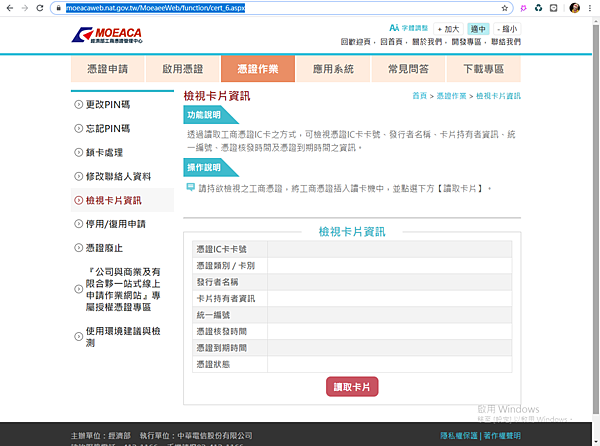The width and height of the screenshot is (600, 446).
Task: Click circle arrow icon beside 停用/復用申請
Action: point(78,224)
